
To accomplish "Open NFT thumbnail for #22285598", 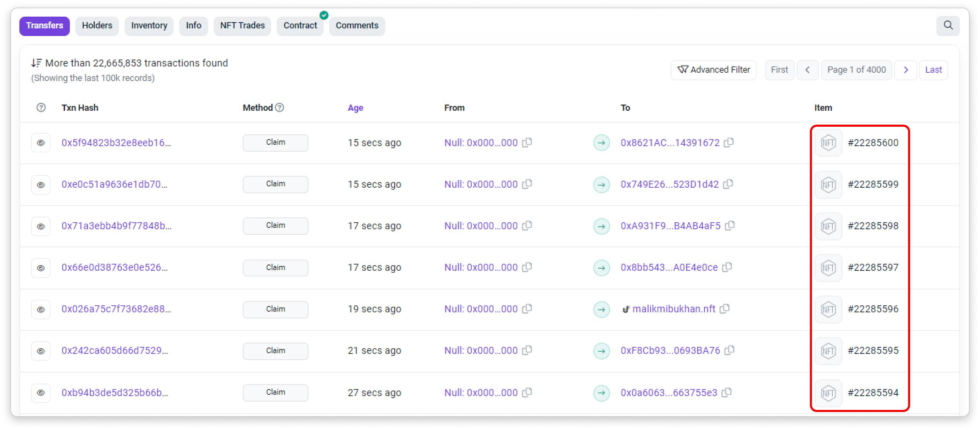I will [x=828, y=226].
